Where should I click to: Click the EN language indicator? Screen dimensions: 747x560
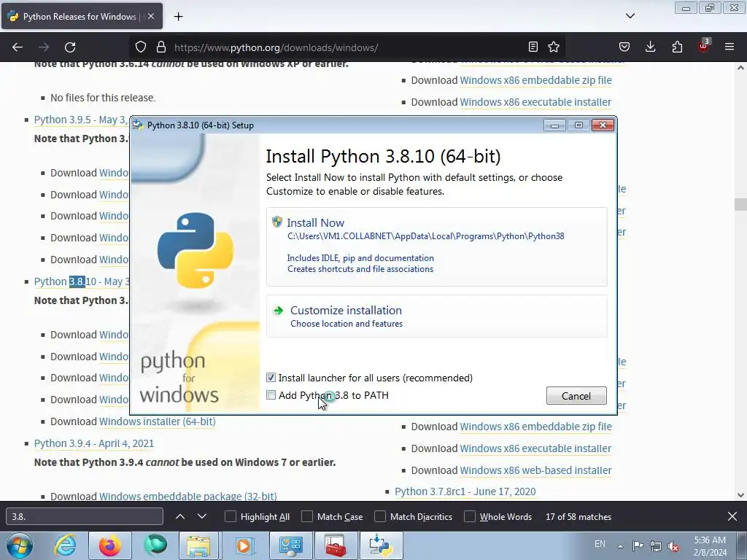click(600, 544)
